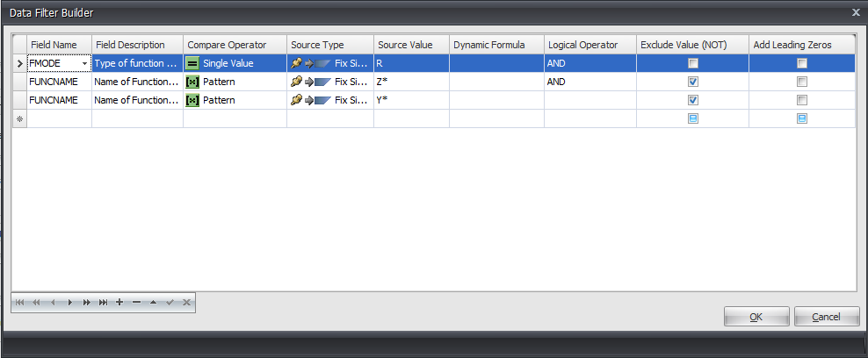Screen dimensions: 868x358
Task: Click Single Value equals icon in first row
Action: coord(193,63)
